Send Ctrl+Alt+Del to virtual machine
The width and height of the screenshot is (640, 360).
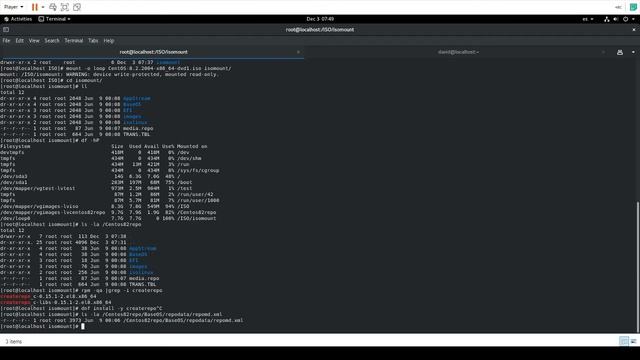53,7
